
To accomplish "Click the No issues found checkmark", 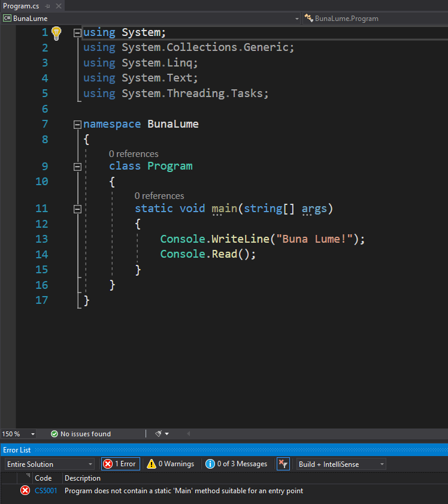I will (x=55, y=434).
